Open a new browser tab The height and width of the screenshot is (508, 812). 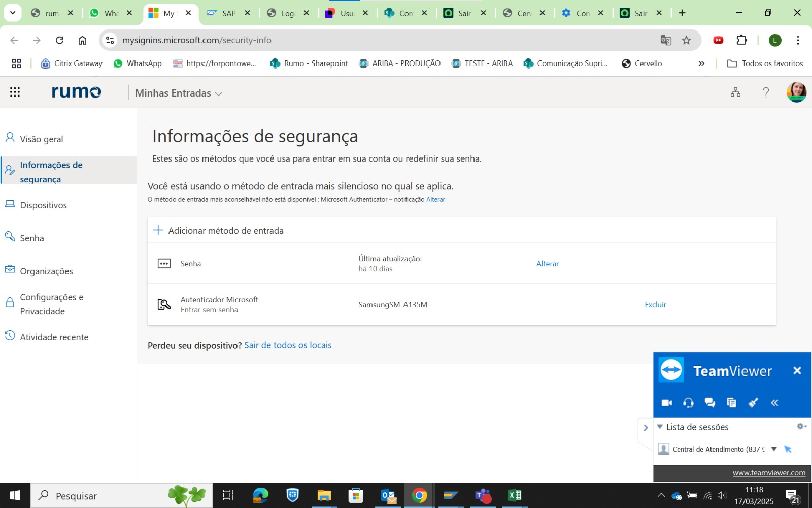coord(682,13)
